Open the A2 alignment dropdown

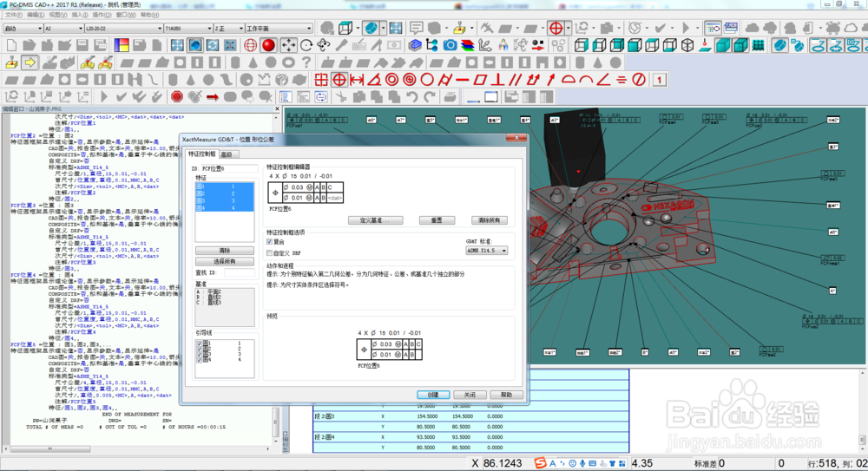pyautogui.click(x=63, y=29)
